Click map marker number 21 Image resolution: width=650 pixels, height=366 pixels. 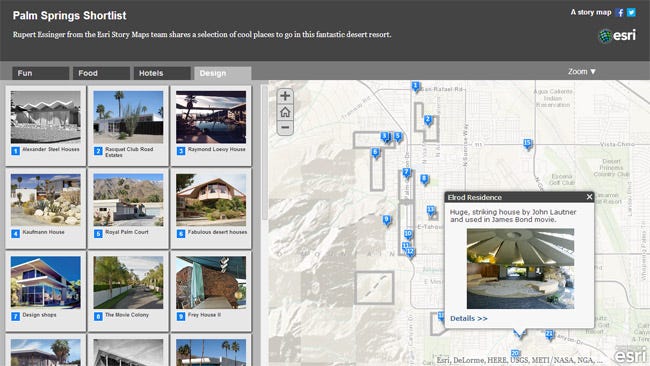[x=549, y=334]
